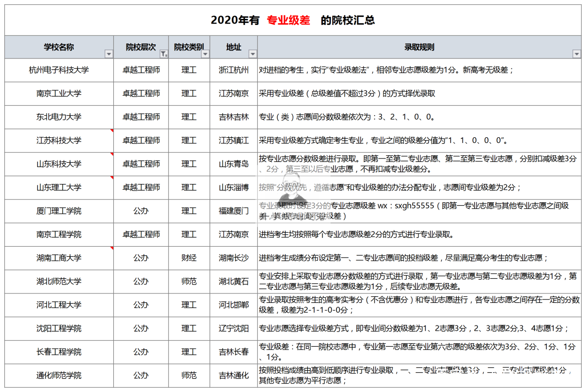This screenshot has width=586, height=392.
Task: Select the address cell 江苏镇江
Action: (x=234, y=141)
